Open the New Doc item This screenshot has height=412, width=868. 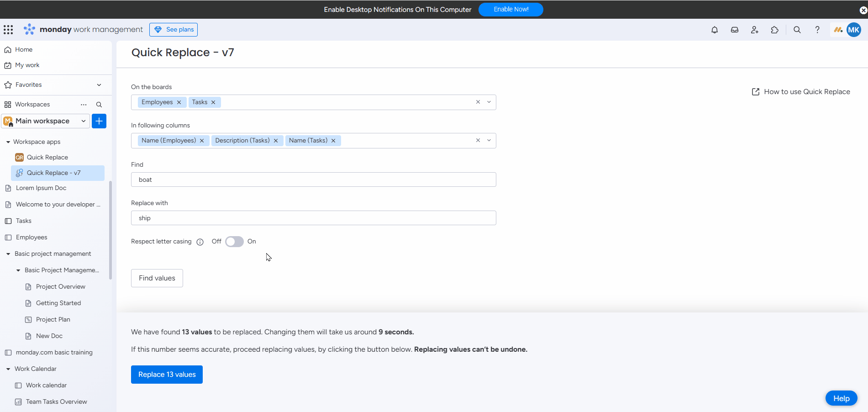tap(49, 336)
